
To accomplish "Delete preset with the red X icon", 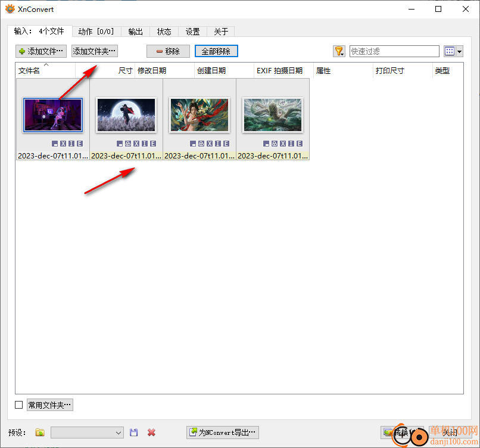I will pyautogui.click(x=151, y=433).
